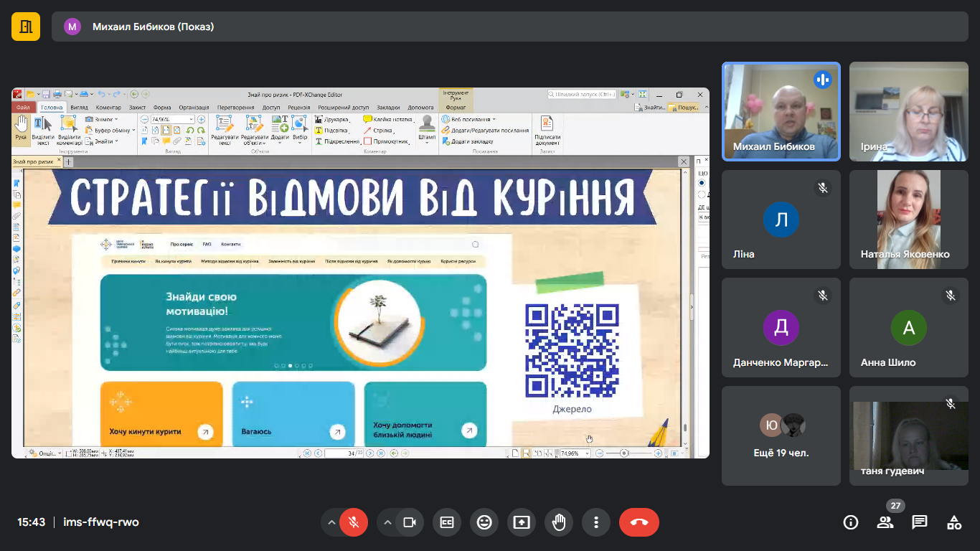Open the Файл menu
Image resolution: width=980 pixels, height=551 pixels.
[x=23, y=108]
